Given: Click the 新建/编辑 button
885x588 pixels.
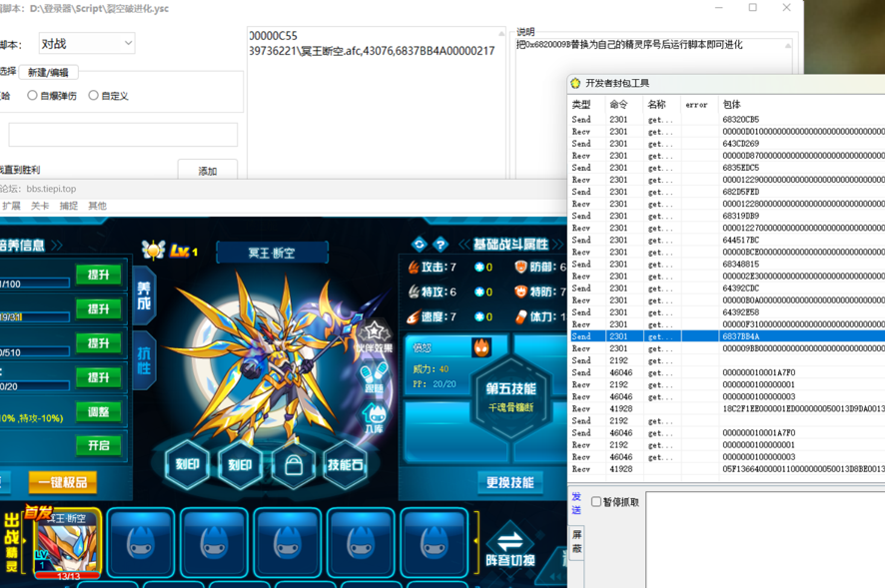Looking at the screenshot, I should (x=48, y=72).
